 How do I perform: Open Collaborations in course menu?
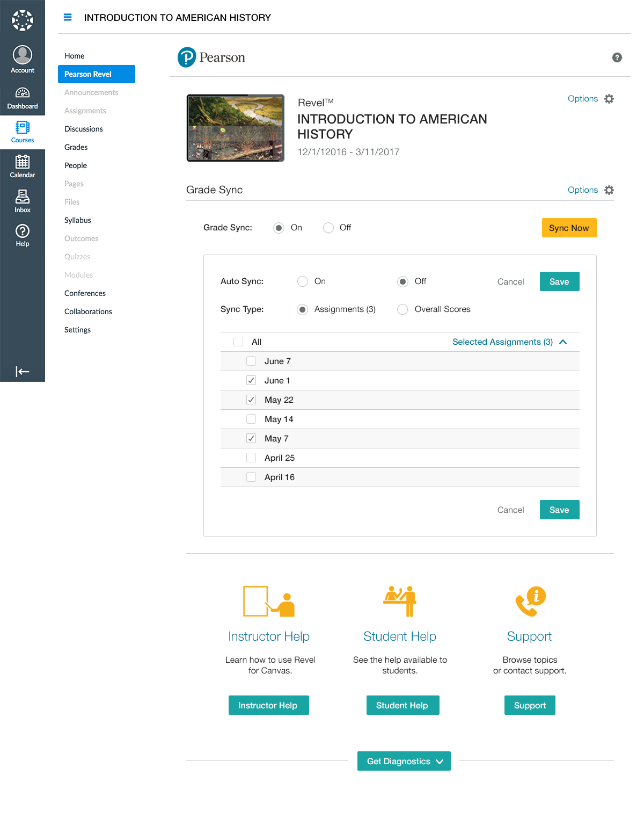[88, 311]
